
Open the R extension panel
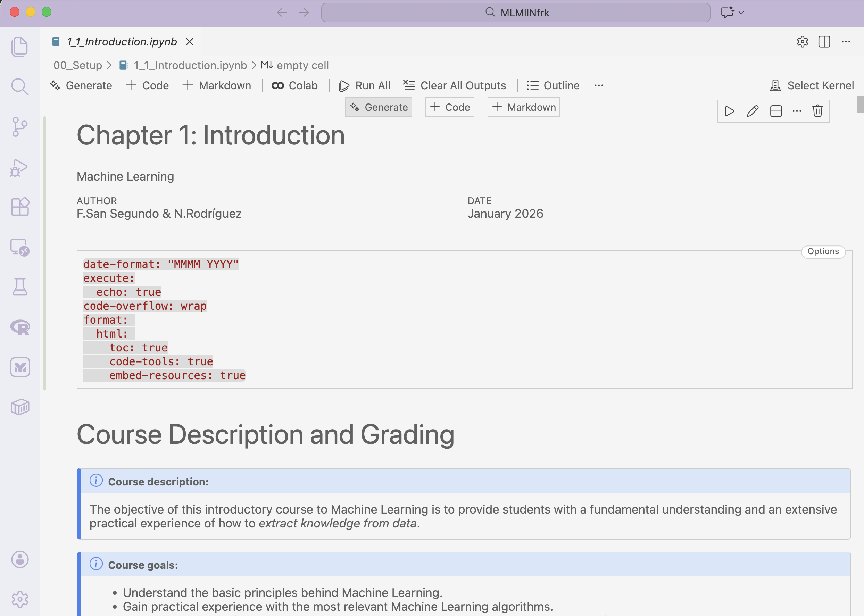click(20, 327)
